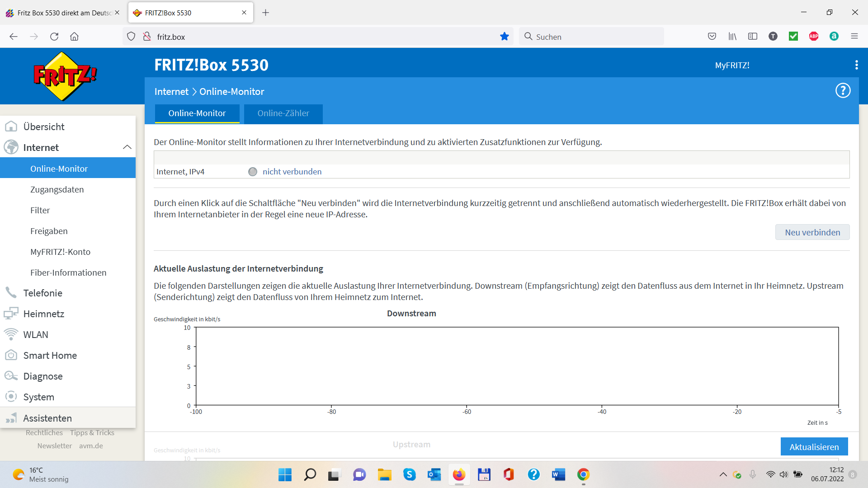Open the MyFRITZ! link in header
This screenshot has width=868, height=488.
(732, 65)
